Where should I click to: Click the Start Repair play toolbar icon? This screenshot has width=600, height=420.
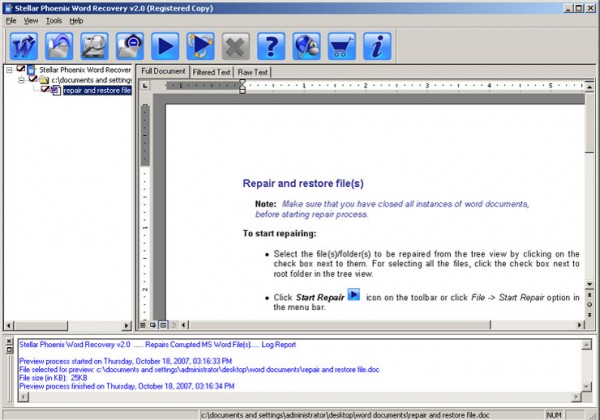point(165,46)
